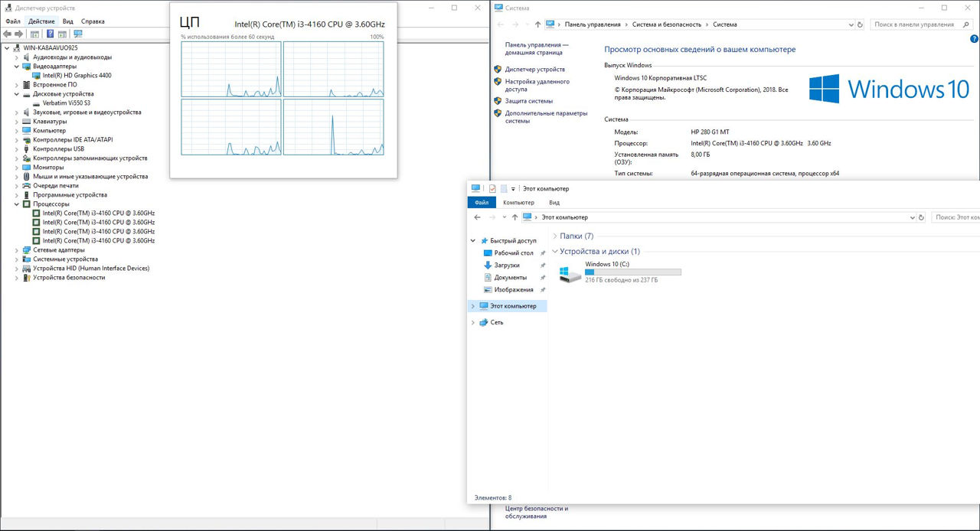Viewport: 980px width, 531px height.
Task: Click the Intel(R) HD Graphics 4400 device icon
Action: [x=36, y=76]
